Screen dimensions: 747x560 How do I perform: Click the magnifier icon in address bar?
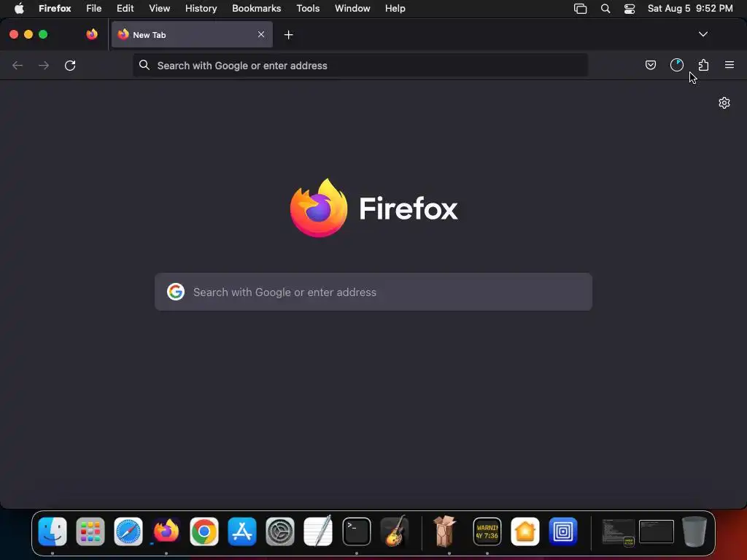point(144,65)
